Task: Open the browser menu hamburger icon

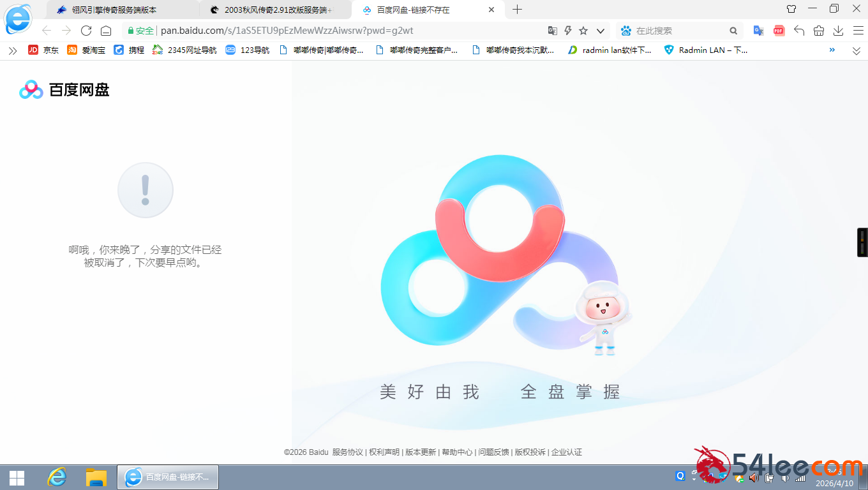Action: pos(858,30)
